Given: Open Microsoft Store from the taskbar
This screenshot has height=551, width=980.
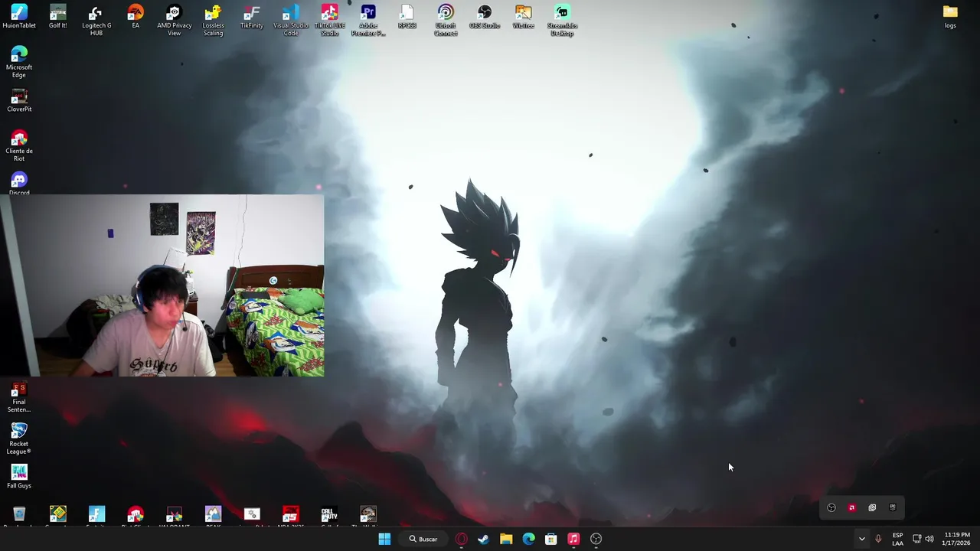Looking at the screenshot, I should tap(550, 539).
